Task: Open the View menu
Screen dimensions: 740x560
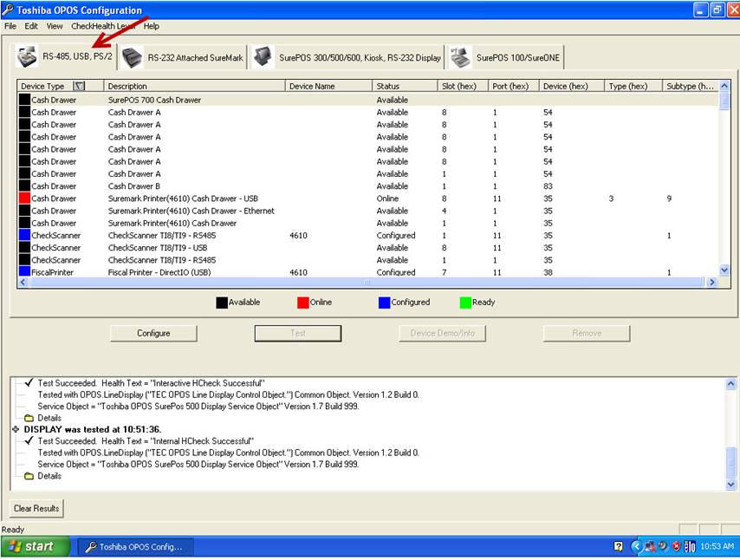Action: tap(55, 27)
